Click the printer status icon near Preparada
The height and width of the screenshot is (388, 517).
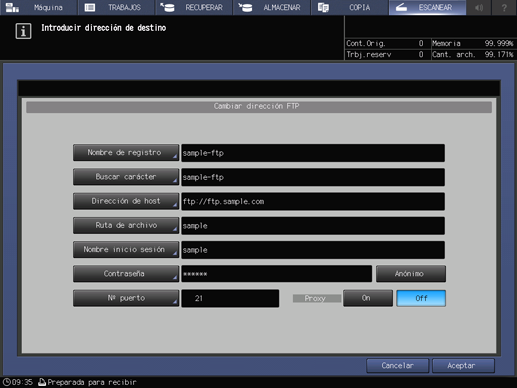coord(42,382)
